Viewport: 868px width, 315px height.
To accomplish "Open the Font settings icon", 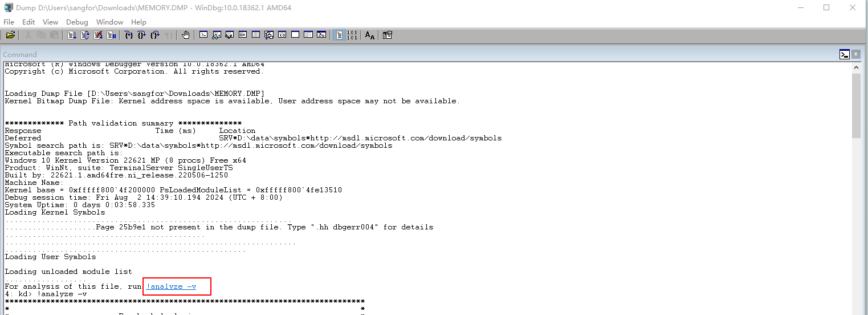I will click(370, 35).
